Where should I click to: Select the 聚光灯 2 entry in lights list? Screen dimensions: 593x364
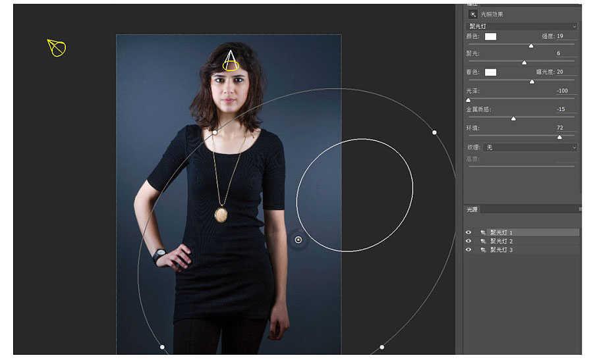pyautogui.click(x=501, y=242)
